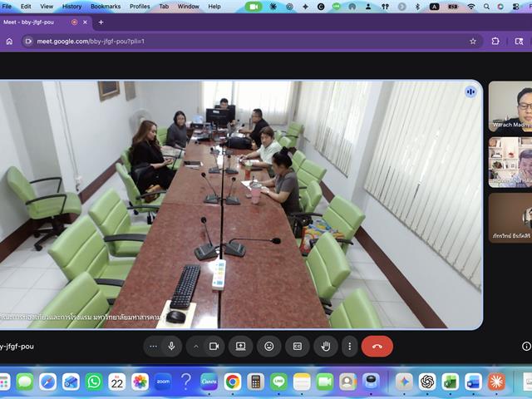
Task: Mute the microphone in Meet
Action: coord(172,346)
